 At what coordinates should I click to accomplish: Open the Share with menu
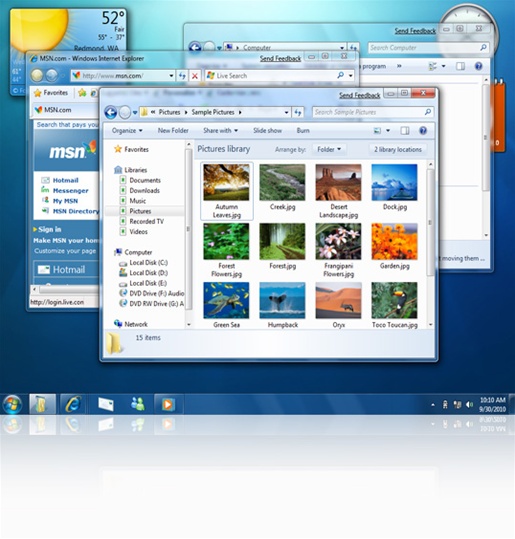[x=220, y=131]
